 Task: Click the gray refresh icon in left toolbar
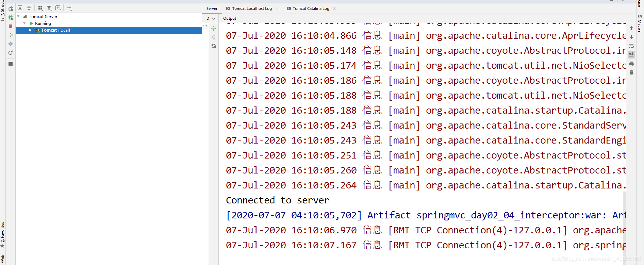(11, 53)
